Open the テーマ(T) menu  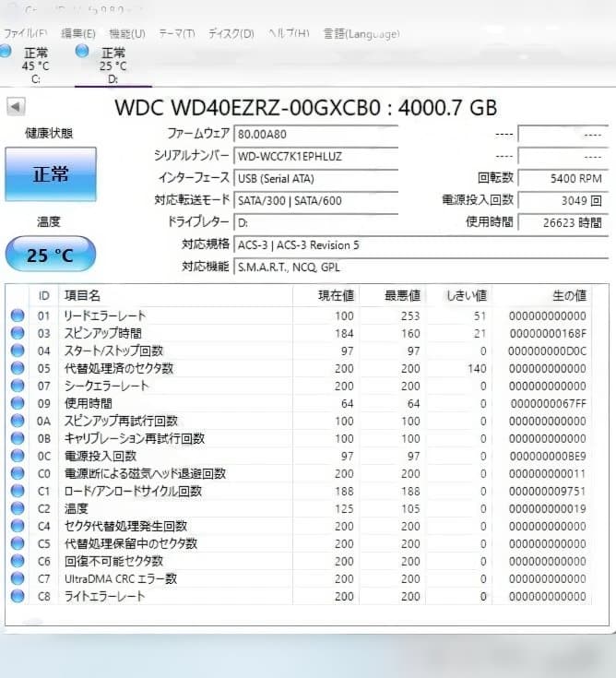177,34
